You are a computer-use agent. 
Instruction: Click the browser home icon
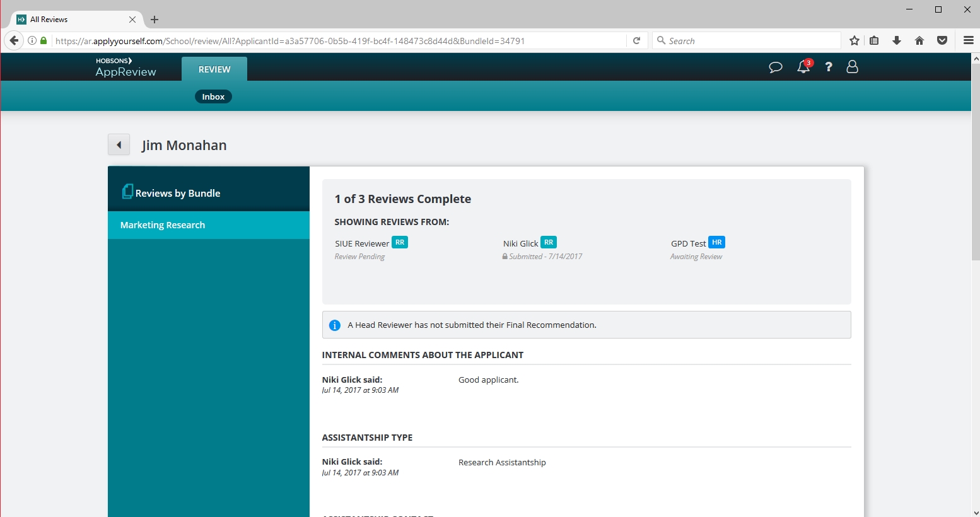[x=919, y=41]
